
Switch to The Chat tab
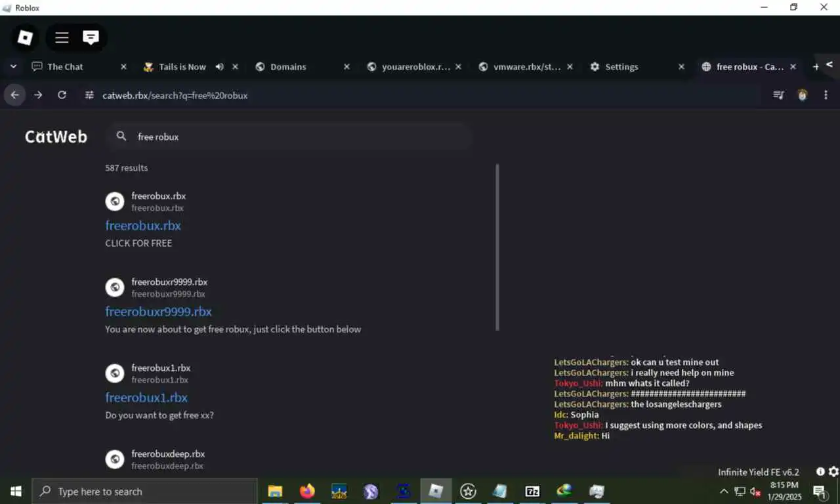coord(66,67)
